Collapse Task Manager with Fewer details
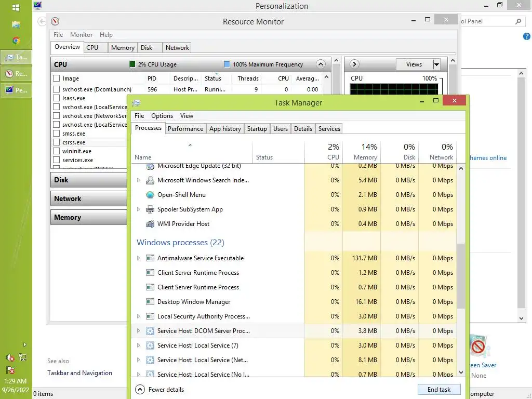Image resolution: width=532 pixels, height=399 pixels. coord(159,390)
